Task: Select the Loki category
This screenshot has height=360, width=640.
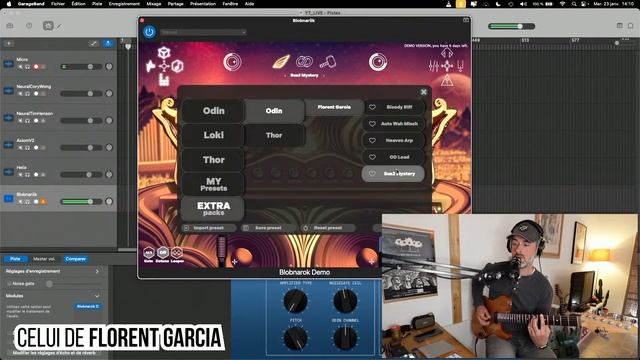Action: [x=213, y=135]
